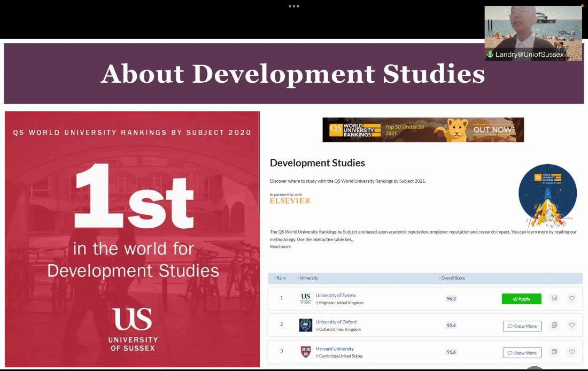
Task: Click the University of Oxford crest logo
Action: pos(306,325)
